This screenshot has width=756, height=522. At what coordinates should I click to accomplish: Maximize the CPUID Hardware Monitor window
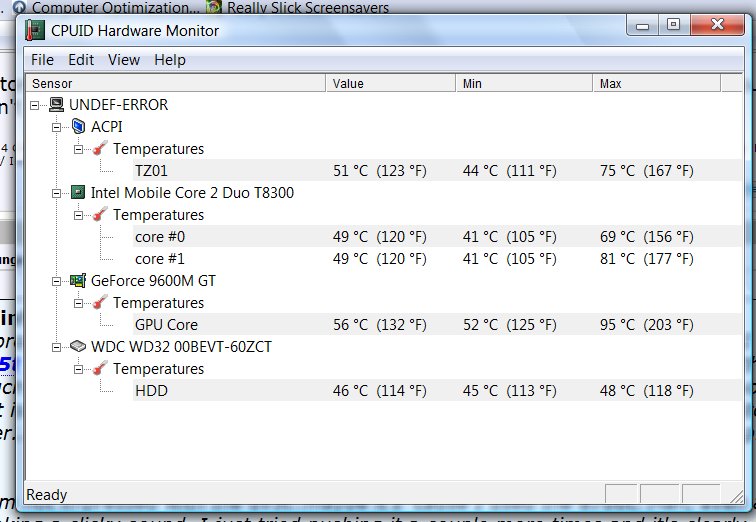pos(674,25)
